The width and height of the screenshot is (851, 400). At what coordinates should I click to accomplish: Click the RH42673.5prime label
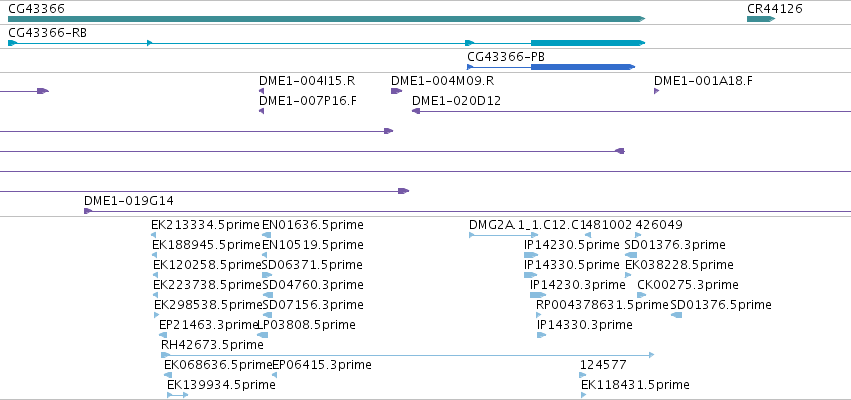point(212,345)
